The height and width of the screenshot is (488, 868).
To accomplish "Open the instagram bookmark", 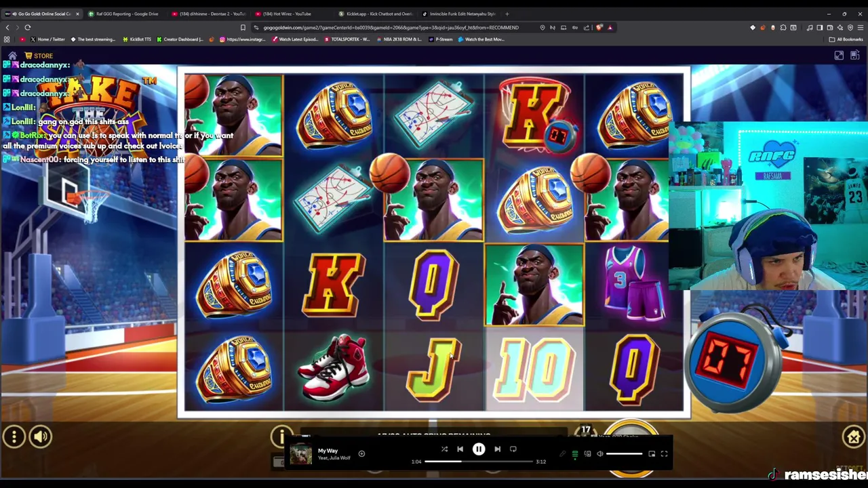I will (242, 39).
